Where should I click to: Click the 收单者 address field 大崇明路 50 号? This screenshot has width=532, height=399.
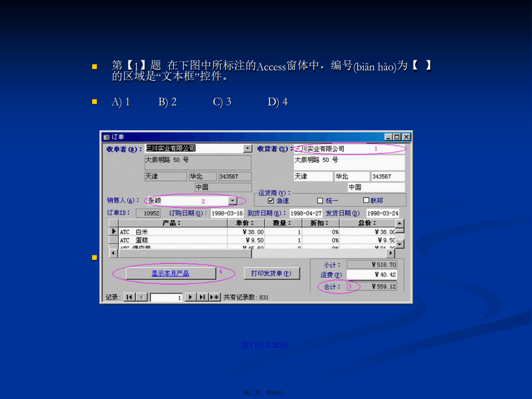tap(198, 163)
